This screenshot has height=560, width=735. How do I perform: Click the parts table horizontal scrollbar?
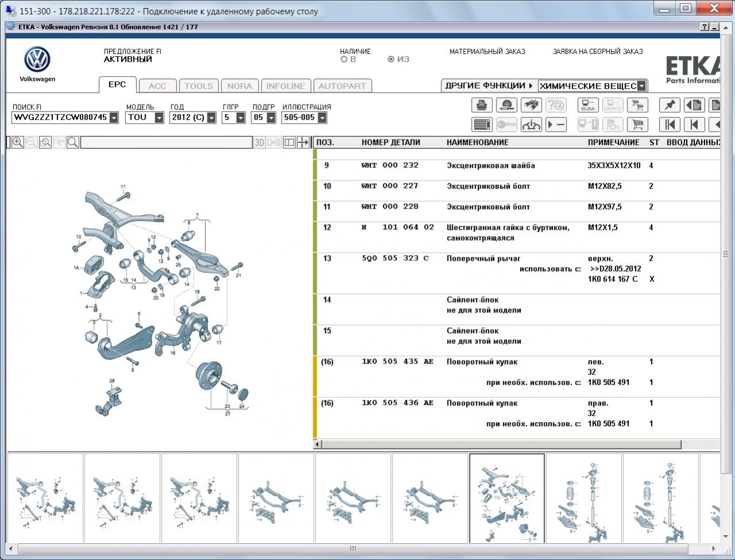[502, 444]
